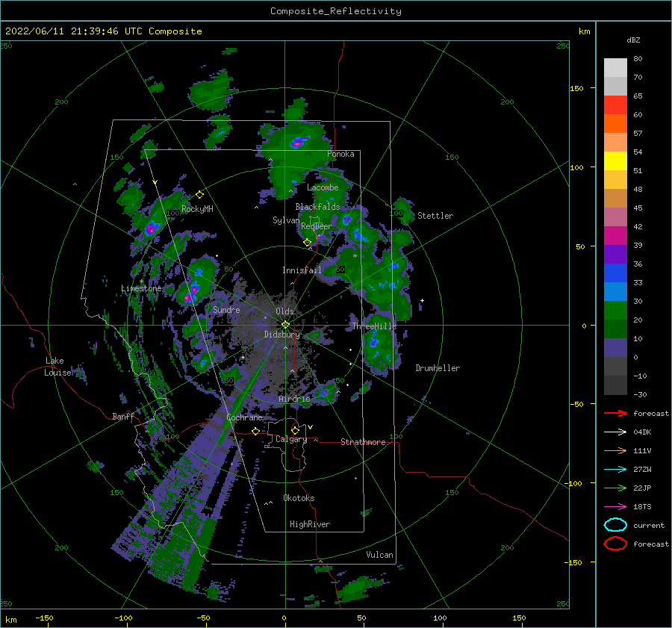The image size is (672, 628).
Task: Click the Blackfalds town label
Action: 317,207
